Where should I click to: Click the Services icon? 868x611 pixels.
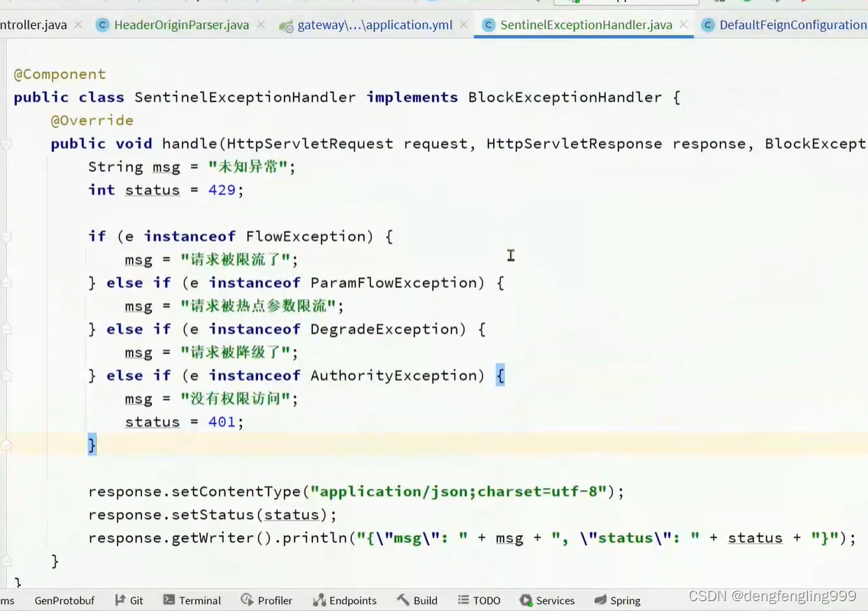(526, 600)
